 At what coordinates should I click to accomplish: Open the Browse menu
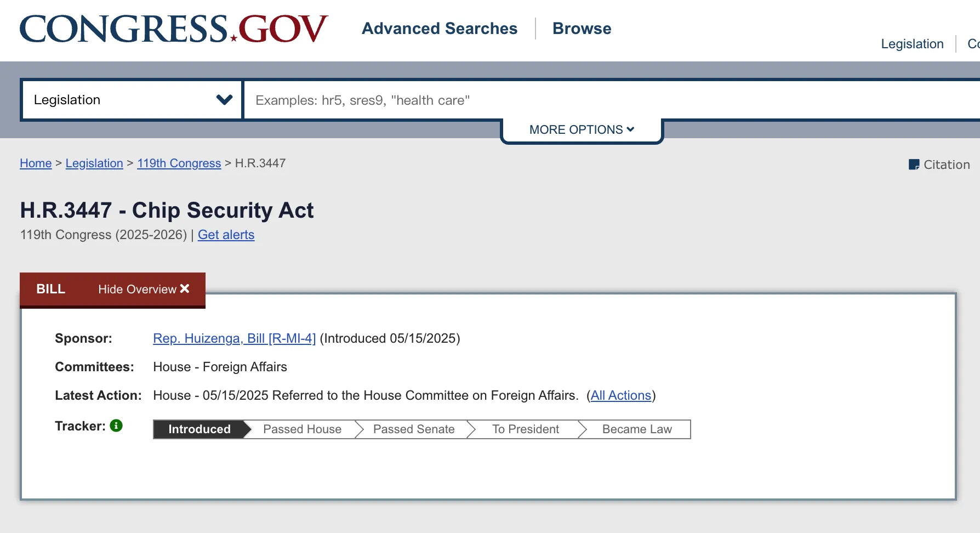click(582, 29)
